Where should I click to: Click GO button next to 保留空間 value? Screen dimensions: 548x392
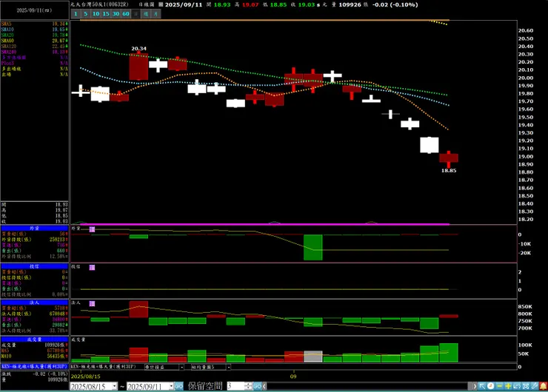(x=257, y=386)
